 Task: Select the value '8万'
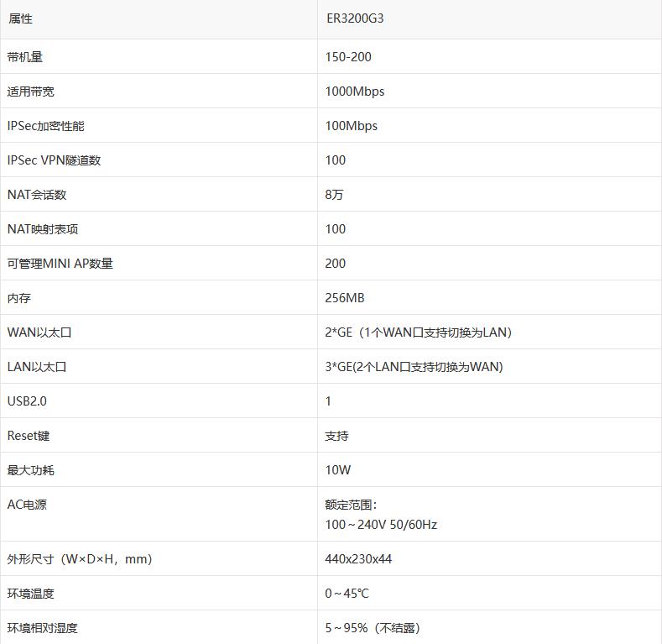[334, 195]
